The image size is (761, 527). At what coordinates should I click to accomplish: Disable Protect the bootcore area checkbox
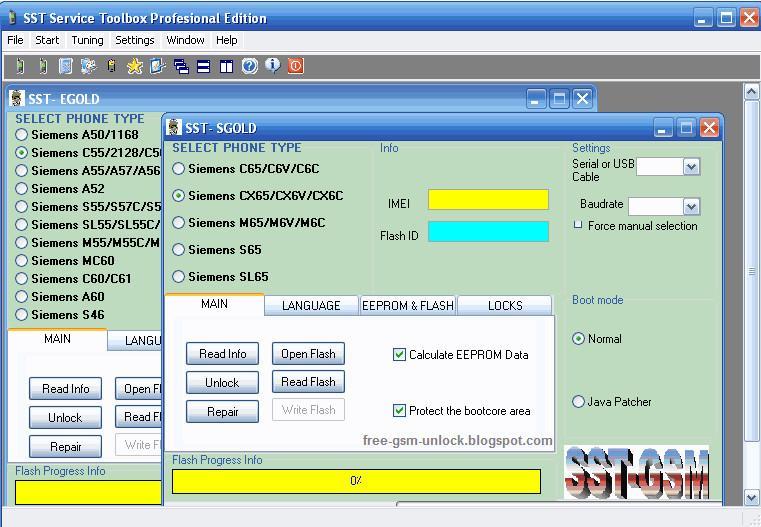pos(400,411)
